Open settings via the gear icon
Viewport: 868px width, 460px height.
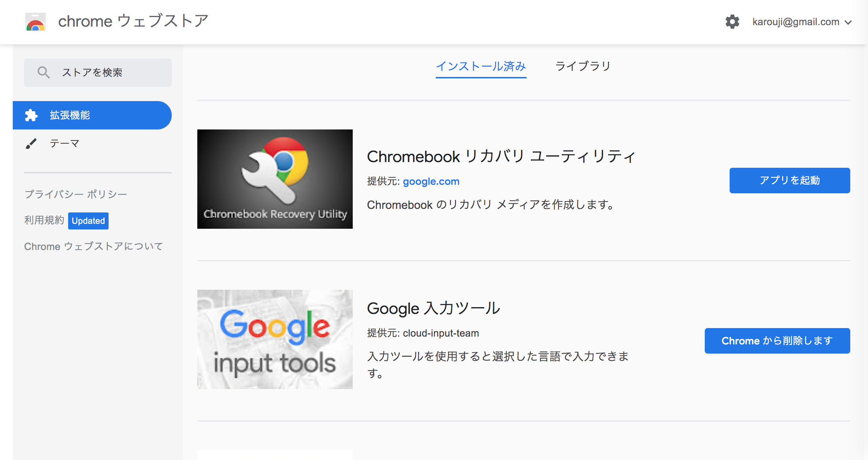pos(732,22)
